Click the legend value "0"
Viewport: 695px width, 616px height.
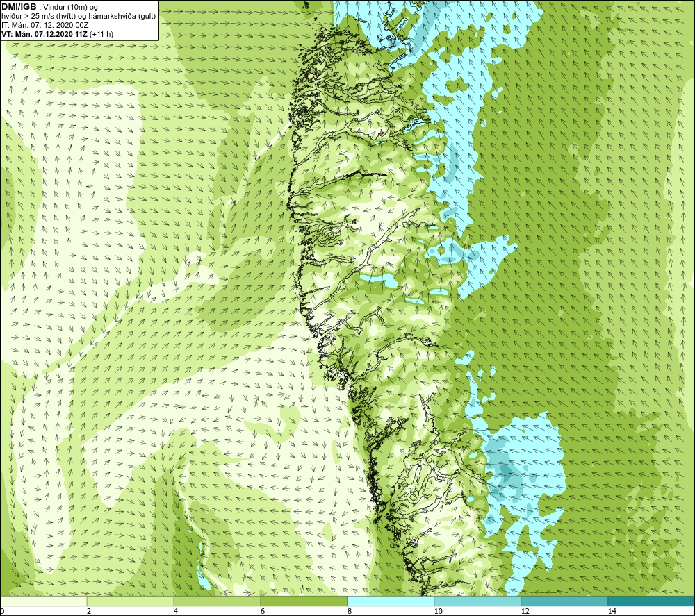tap(2, 611)
